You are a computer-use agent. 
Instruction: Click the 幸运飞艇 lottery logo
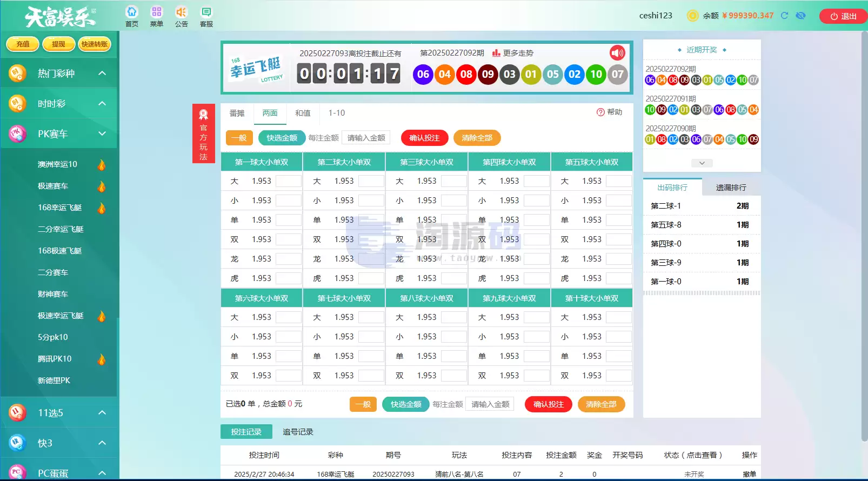point(257,69)
